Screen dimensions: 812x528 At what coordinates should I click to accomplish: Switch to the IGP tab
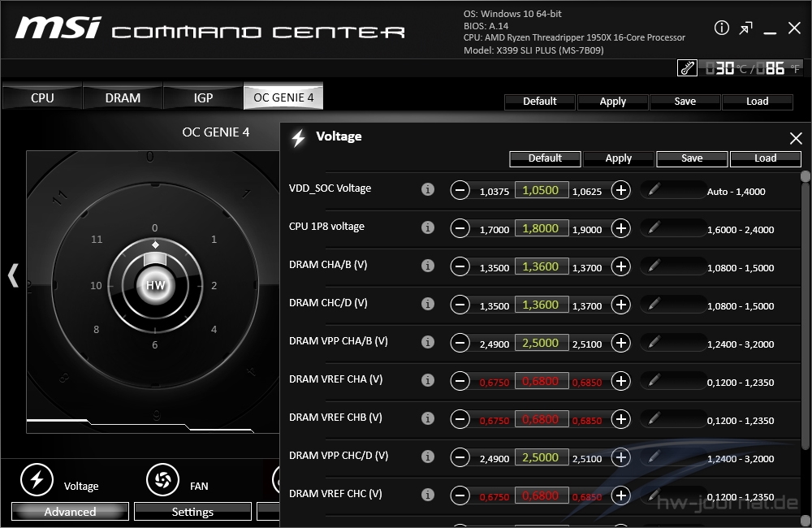click(x=203, y=97)
